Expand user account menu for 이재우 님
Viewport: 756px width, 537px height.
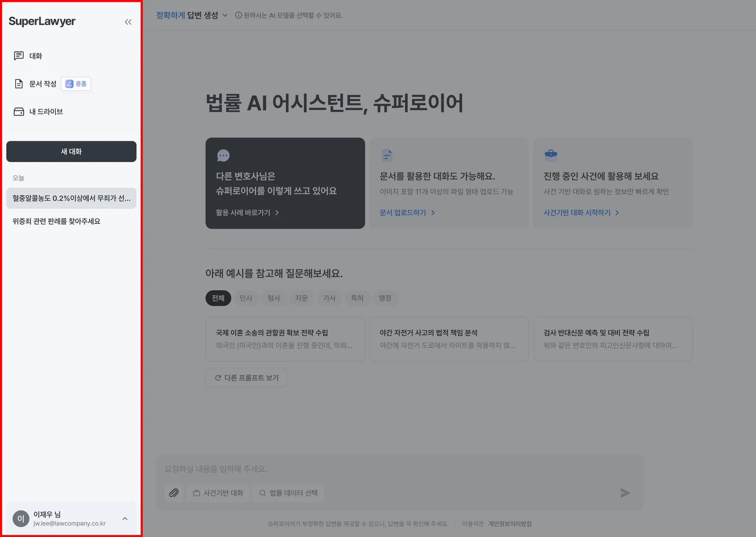[125, 519]
